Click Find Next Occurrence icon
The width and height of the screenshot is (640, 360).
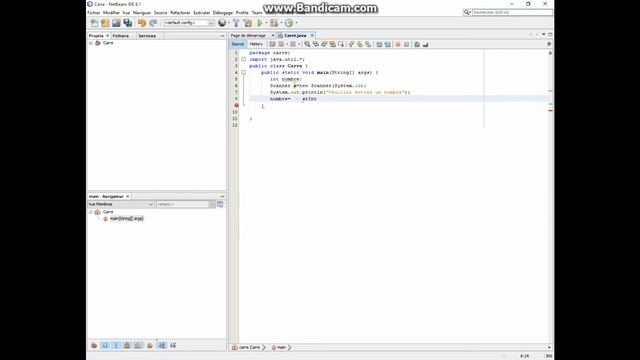324,44
